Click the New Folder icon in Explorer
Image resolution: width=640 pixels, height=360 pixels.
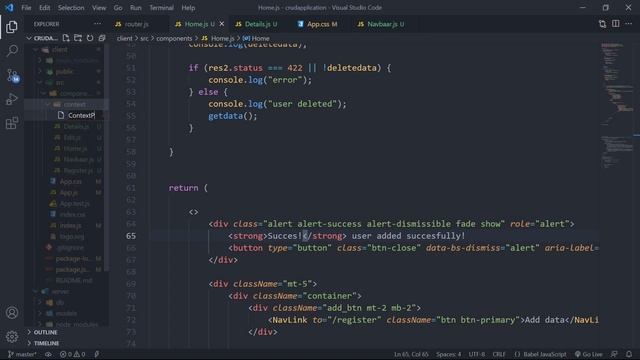point(78,38)
